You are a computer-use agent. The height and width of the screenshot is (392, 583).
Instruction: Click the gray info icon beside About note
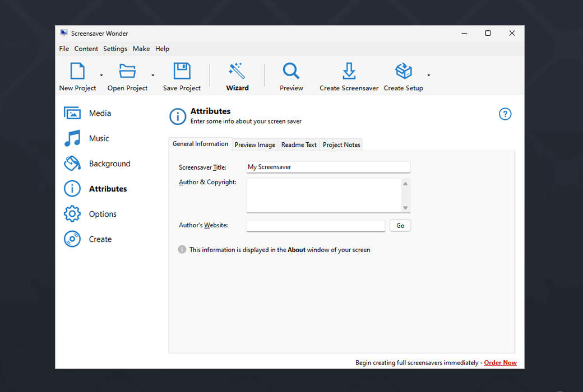182,249
